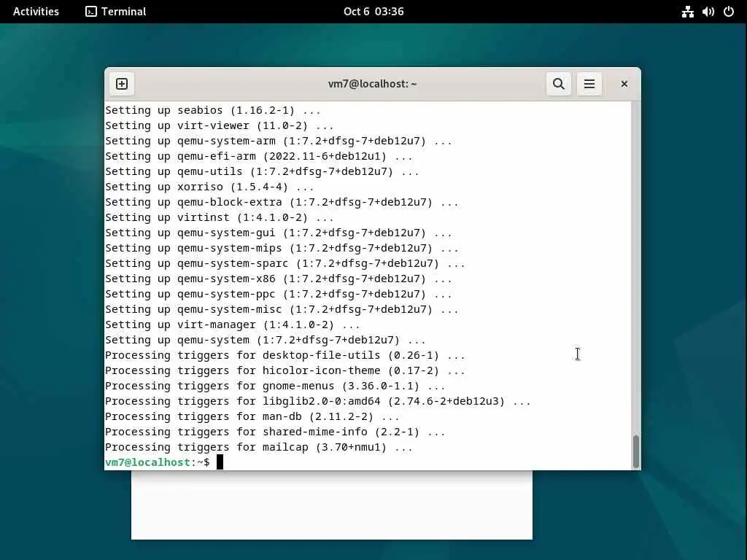Screen dimensions: 747x560
Task: Click the 'triggers for hicolor-icon-theme' line
Action: click(x=285, y=370)
